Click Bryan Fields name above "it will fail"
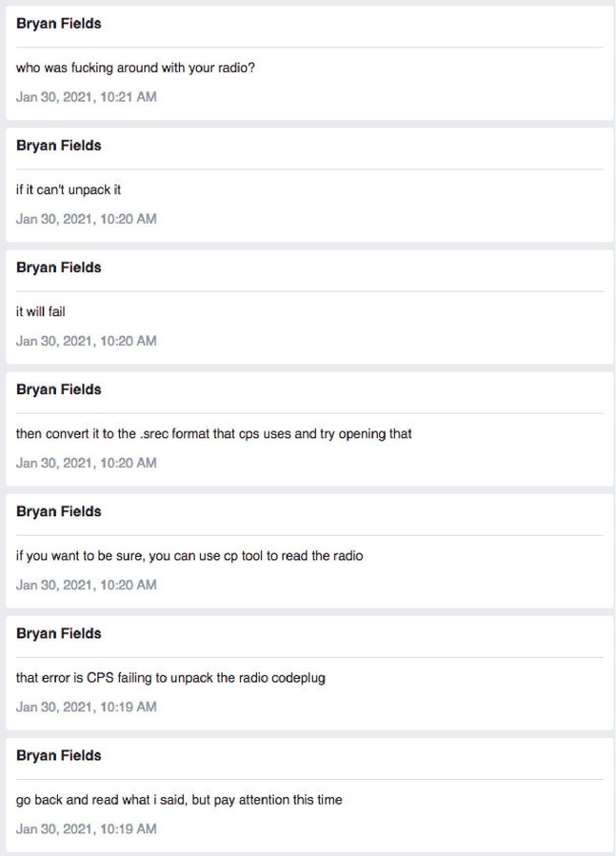The width and height of the screenshot is (616, 856). (x=59, y=268)
